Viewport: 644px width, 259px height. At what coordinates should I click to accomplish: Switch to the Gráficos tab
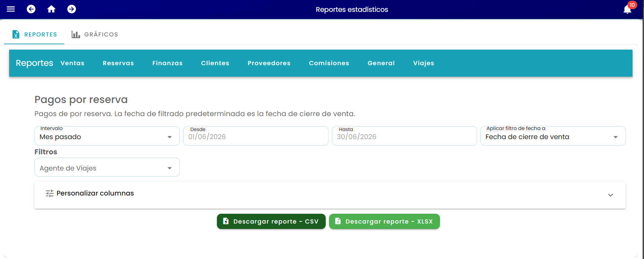[x=95, y=34]
